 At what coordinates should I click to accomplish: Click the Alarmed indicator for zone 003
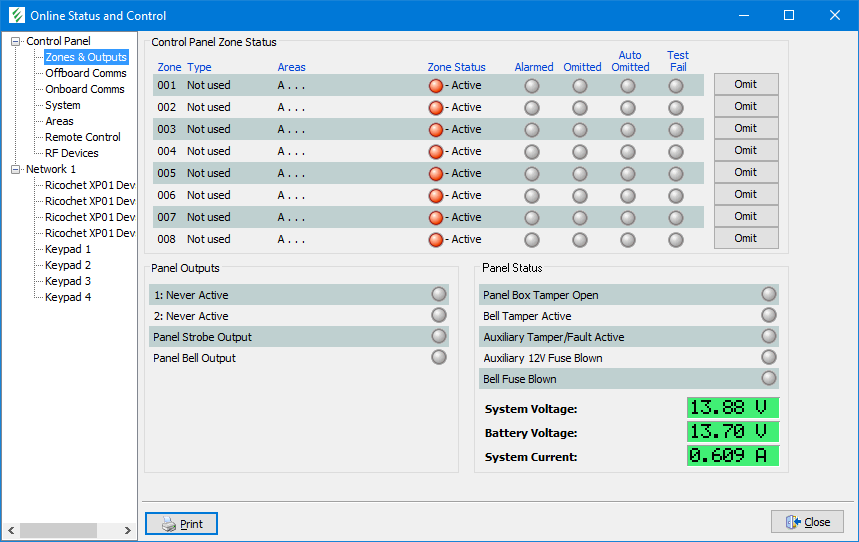(x=532, y=130)
